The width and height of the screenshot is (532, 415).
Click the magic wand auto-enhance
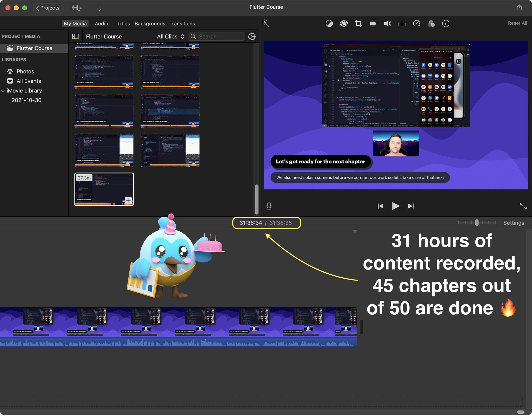[x=265, y=23]
